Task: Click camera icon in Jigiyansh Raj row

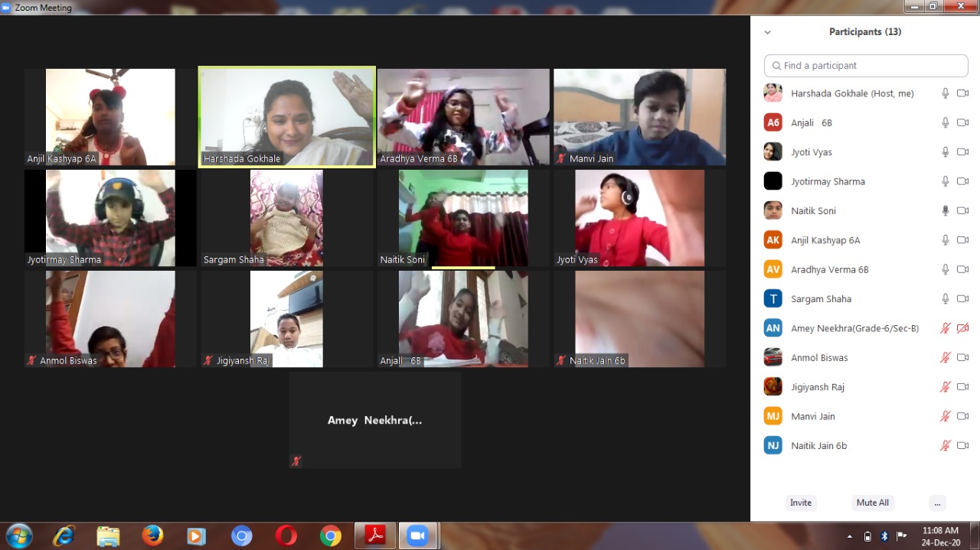Action: tap(963, 387)
